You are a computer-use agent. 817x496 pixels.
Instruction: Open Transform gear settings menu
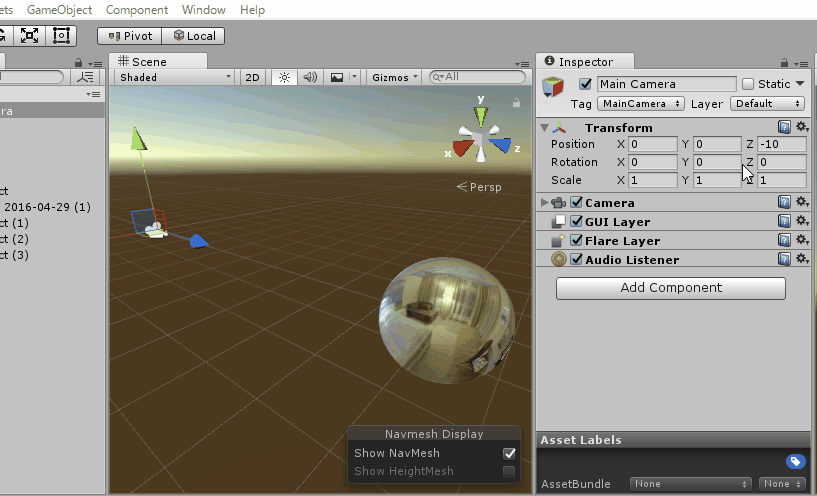pyautogui.click(x=802, y=127)
